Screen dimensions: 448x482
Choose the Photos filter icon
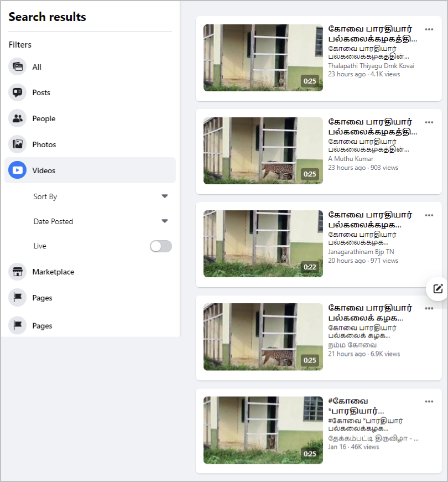point(18,144)
